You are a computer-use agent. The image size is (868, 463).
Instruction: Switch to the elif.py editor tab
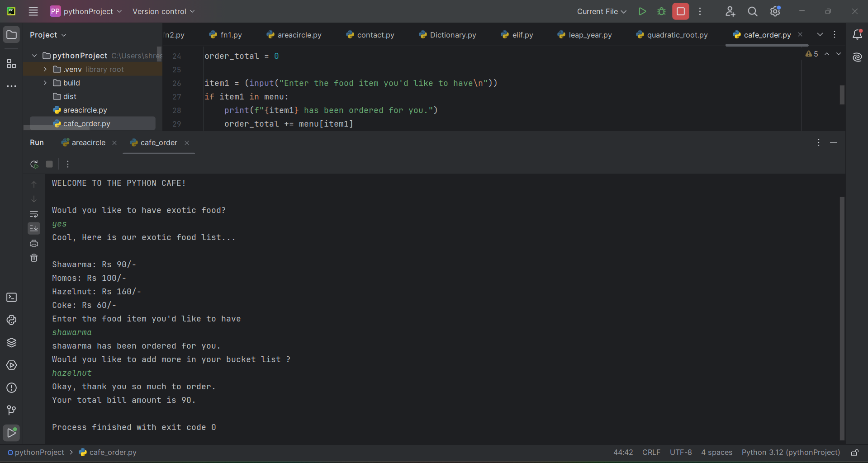coord(517,35)
